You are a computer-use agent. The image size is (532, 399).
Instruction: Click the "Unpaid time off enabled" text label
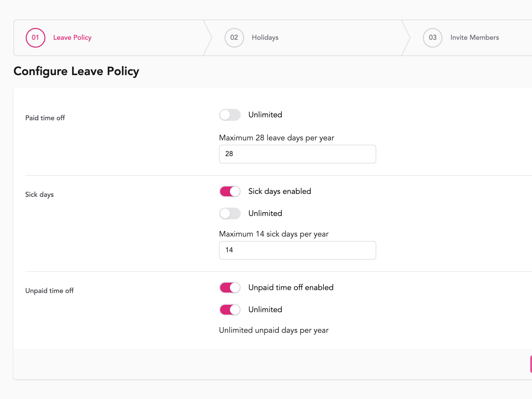291,288
